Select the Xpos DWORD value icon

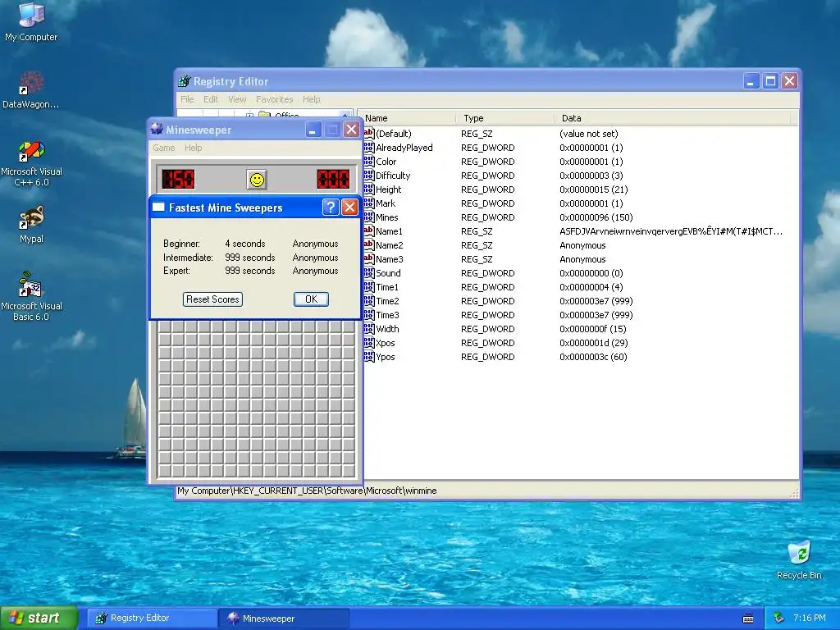(x=368, y=342)
